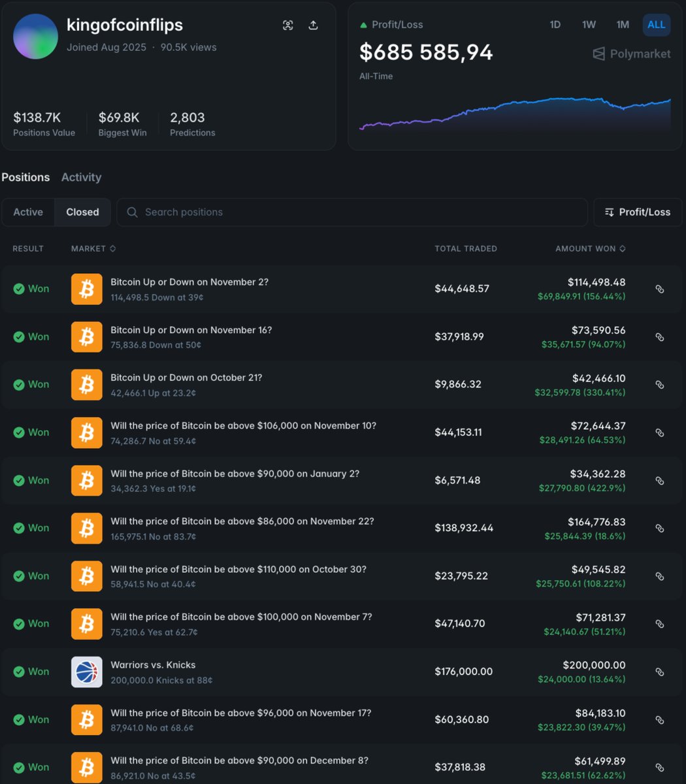This screenshot has height=784, width=686.
Task: Click the $138.7K Positions Value stat
Action: [44, 123]
